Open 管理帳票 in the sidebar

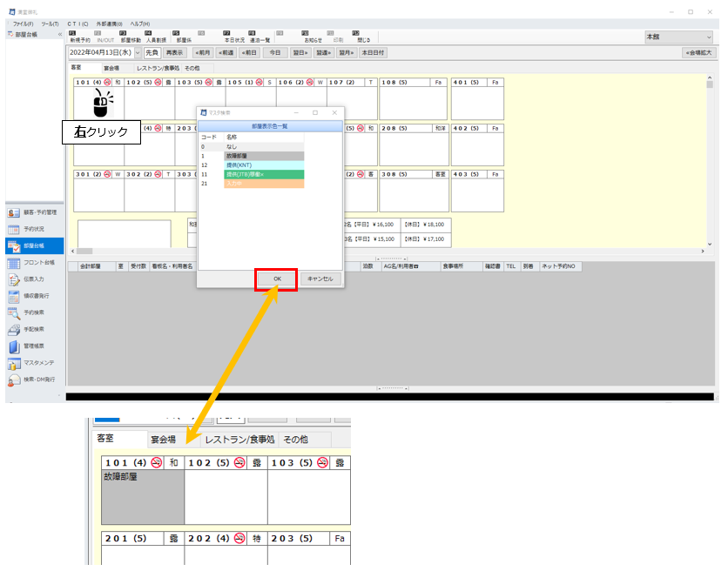[33, 346]
